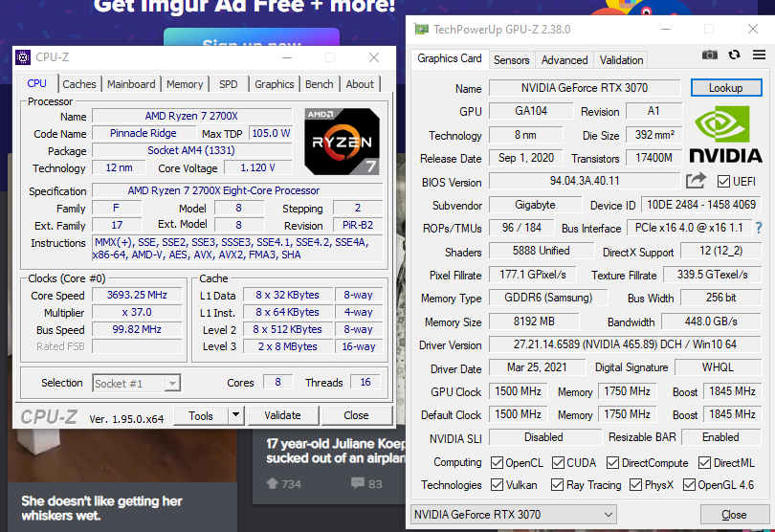Toggle the DirectCompute checkbox
The width and height of the screenshot is (775, 532).
[613, 463]
